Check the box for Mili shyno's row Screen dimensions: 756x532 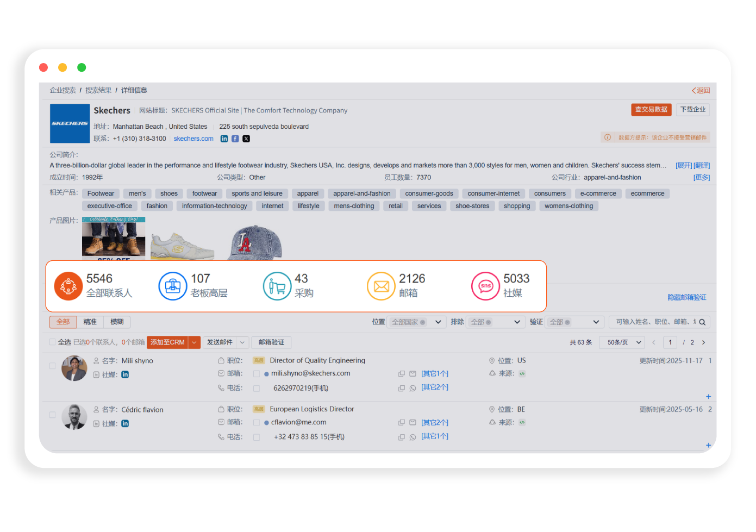53,366
